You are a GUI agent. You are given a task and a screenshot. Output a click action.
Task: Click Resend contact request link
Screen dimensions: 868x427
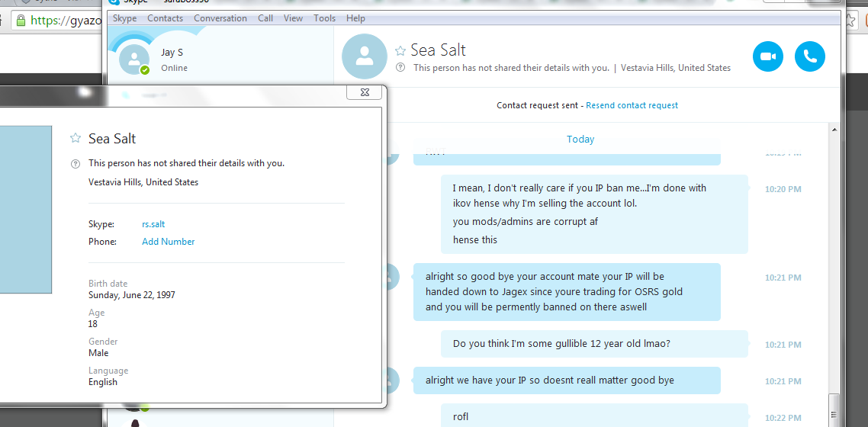click(x=632, y=105)
